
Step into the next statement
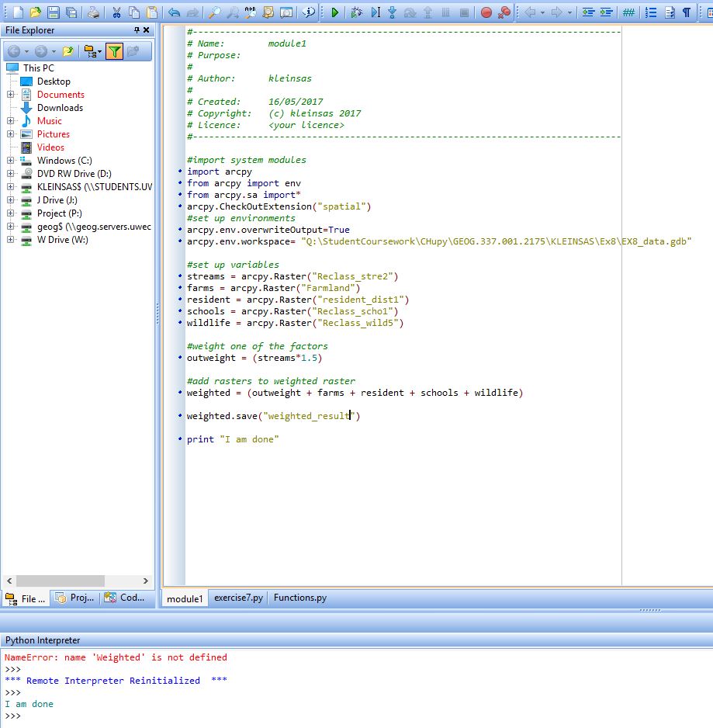coord(393,12)
